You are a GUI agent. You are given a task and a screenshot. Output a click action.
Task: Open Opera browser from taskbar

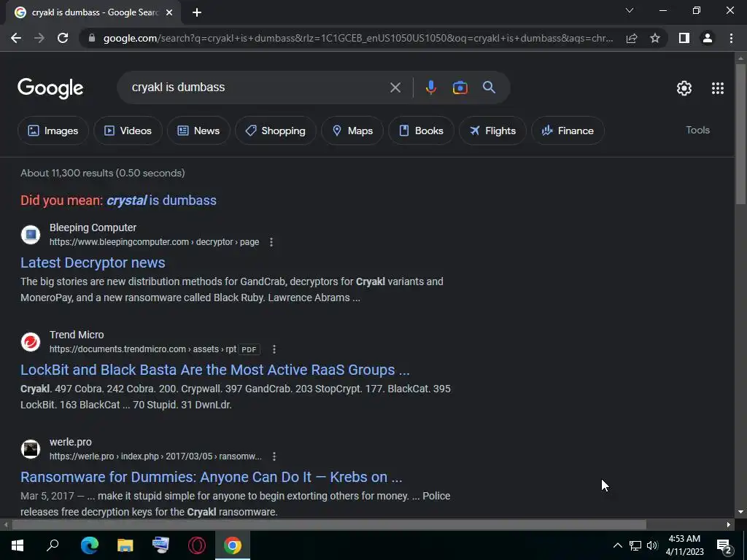(197, 545)
